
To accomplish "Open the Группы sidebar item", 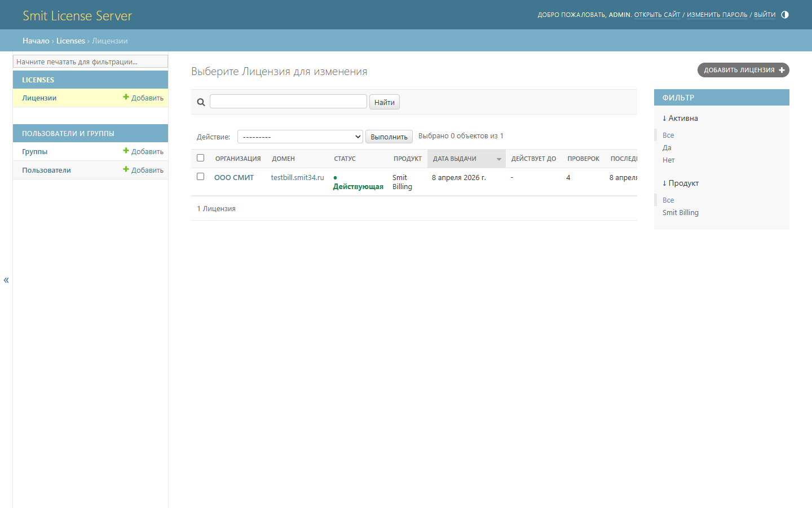I will (x=35, y=151).
